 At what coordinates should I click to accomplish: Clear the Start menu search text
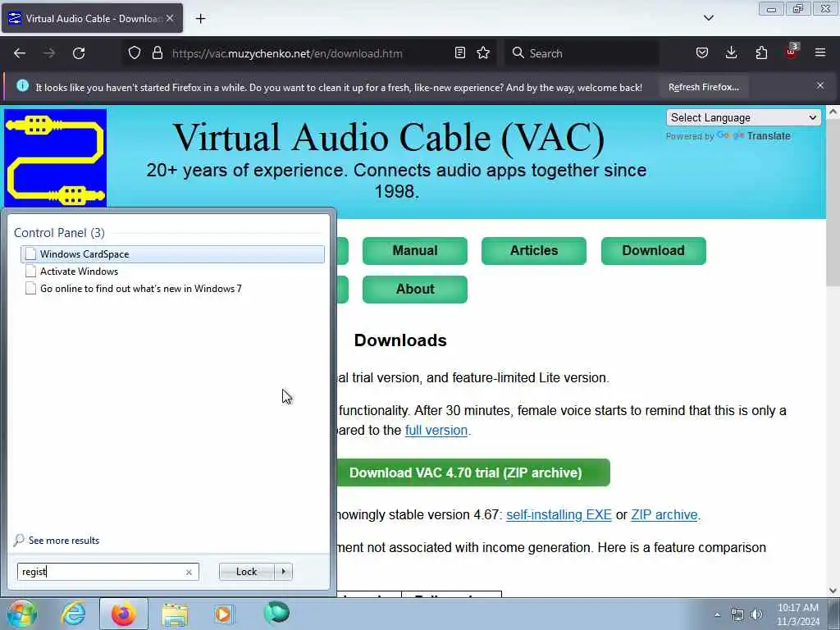(x=189, y=572)
